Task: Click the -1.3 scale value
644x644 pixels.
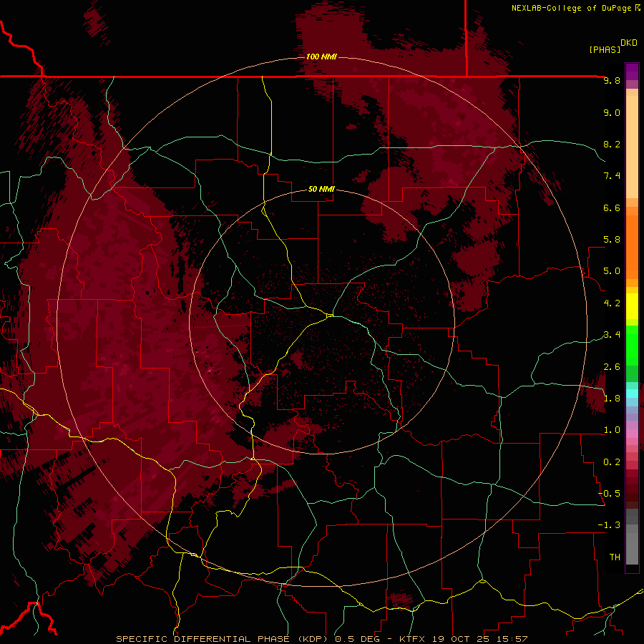Action: pyautogui.click(x=609, y=526)
